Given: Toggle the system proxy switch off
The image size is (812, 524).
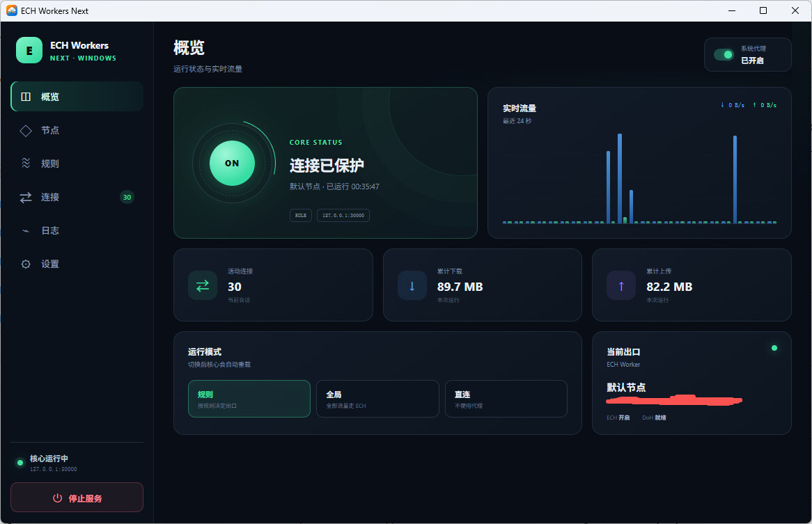Looking at the screenshot, I should click(724, 54).
